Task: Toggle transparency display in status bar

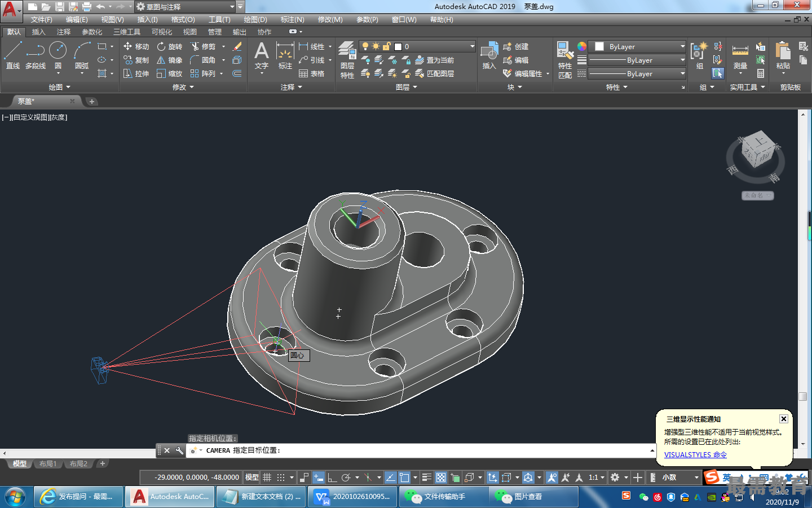Action: [441, 478]
